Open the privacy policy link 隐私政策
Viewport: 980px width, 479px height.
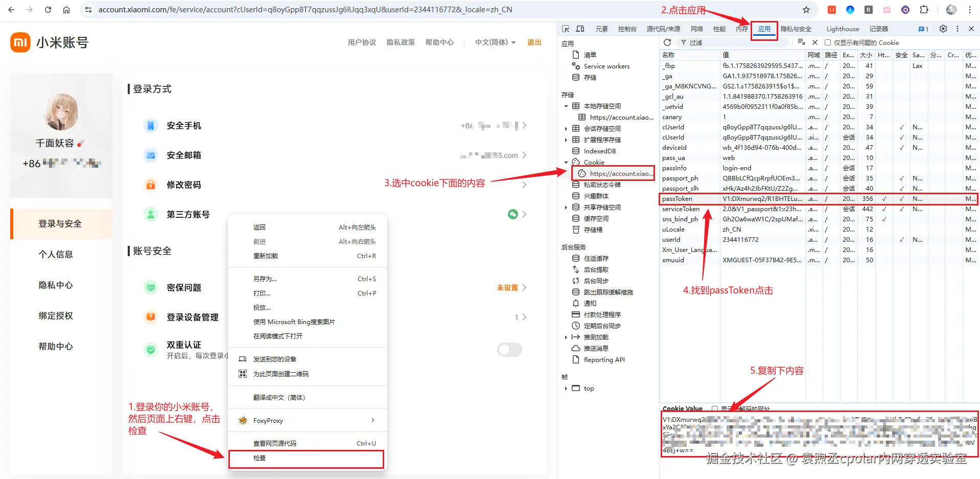click(x=401, y=42)
